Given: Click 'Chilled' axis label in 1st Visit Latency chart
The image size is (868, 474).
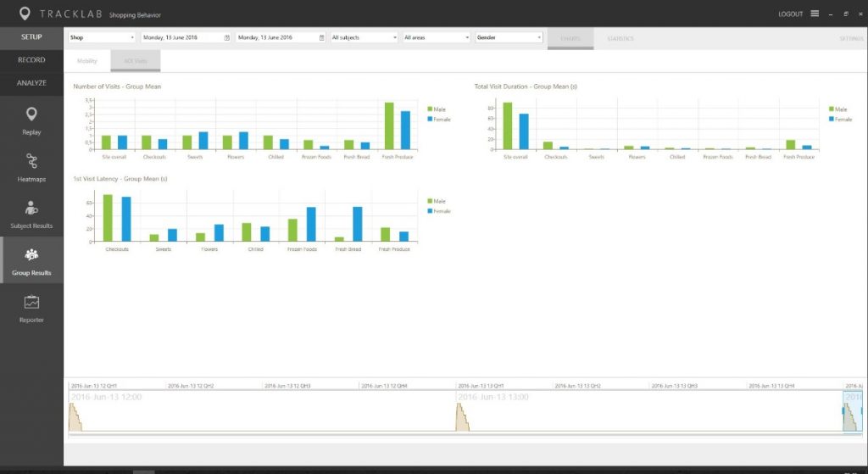Looking at the screenshot, I should (x=255, y=249).
